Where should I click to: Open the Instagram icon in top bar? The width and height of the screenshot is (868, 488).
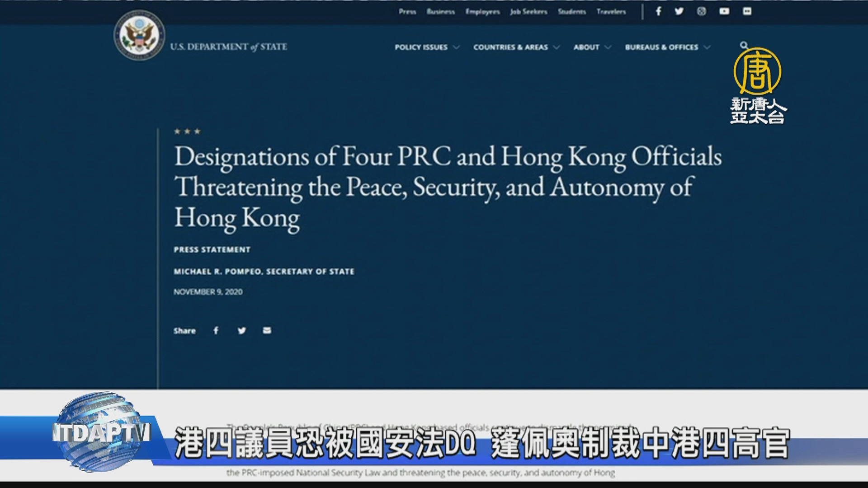point(701,11)
